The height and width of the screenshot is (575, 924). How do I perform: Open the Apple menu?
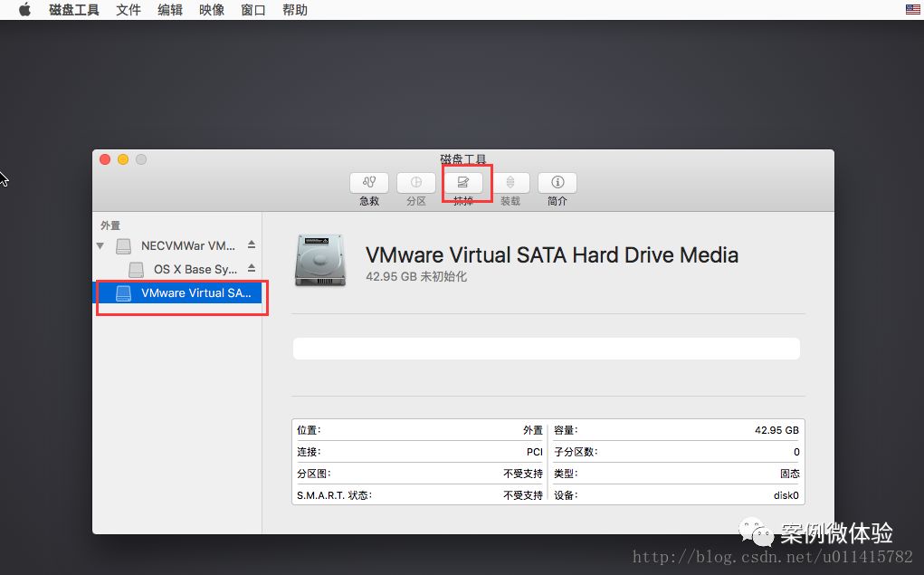pos(24,10)
